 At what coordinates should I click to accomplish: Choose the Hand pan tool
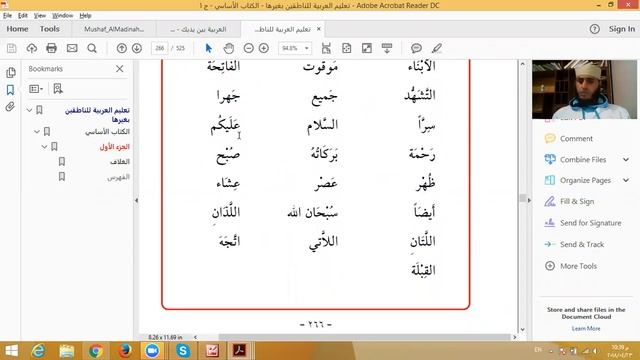[229, 48]
